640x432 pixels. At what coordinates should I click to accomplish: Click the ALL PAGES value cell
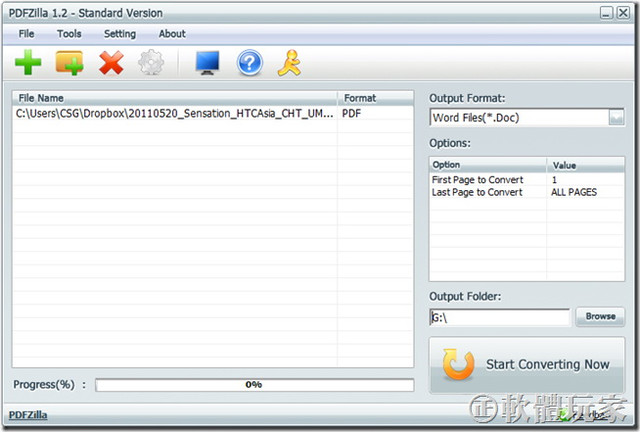[574, 192]
